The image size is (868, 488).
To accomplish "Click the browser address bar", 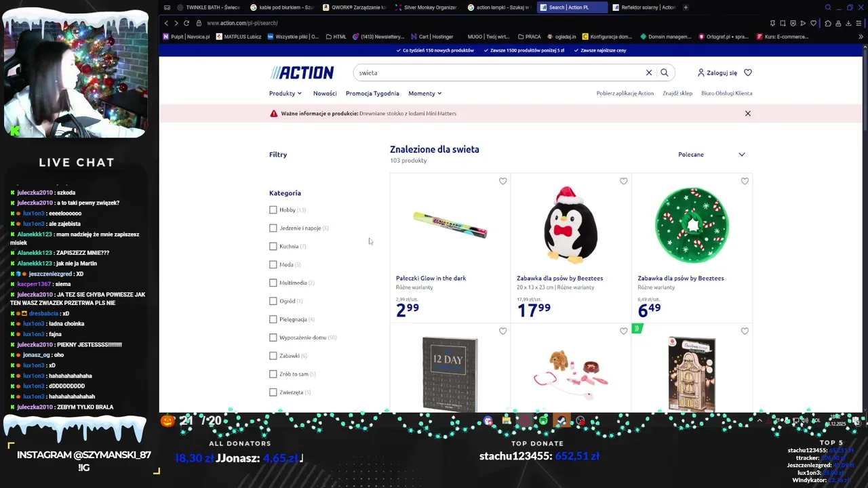I will pos(475,23).
